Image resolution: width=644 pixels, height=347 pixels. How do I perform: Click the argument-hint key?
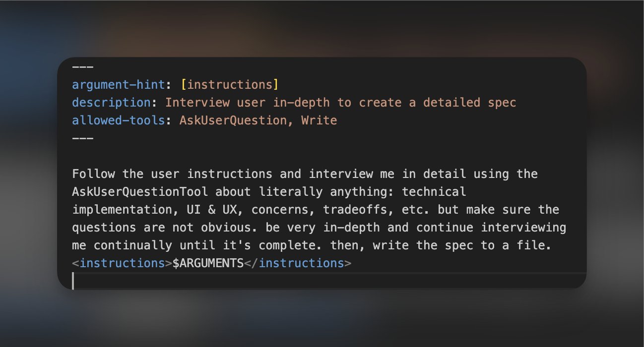(118, 85)
